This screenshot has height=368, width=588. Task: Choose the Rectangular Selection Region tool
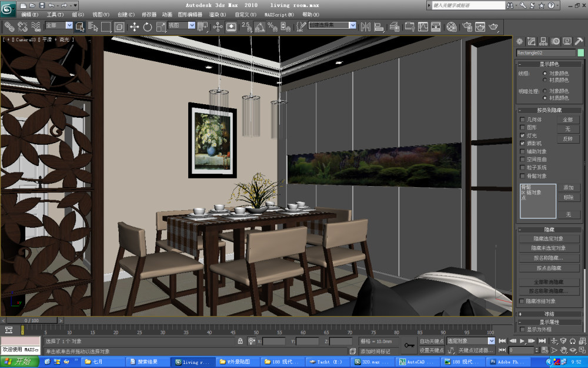106,26
